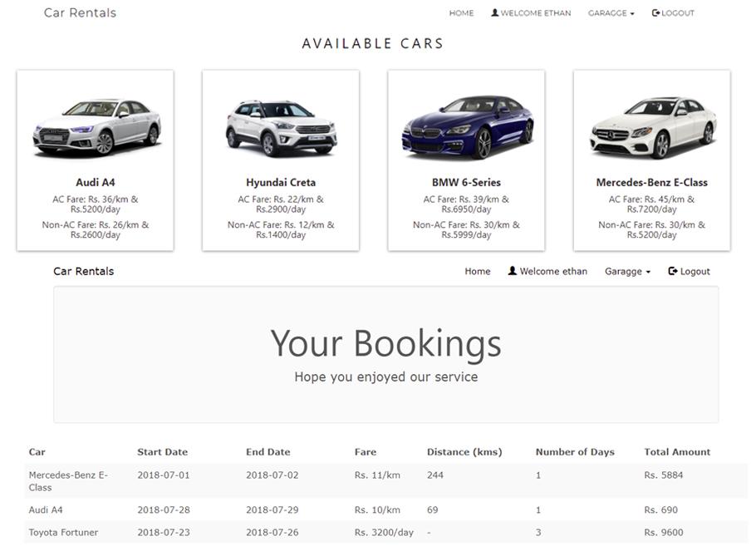Click distance value 244
The width and height of the screenshot is (756, 556).
(x=434, y=475)
